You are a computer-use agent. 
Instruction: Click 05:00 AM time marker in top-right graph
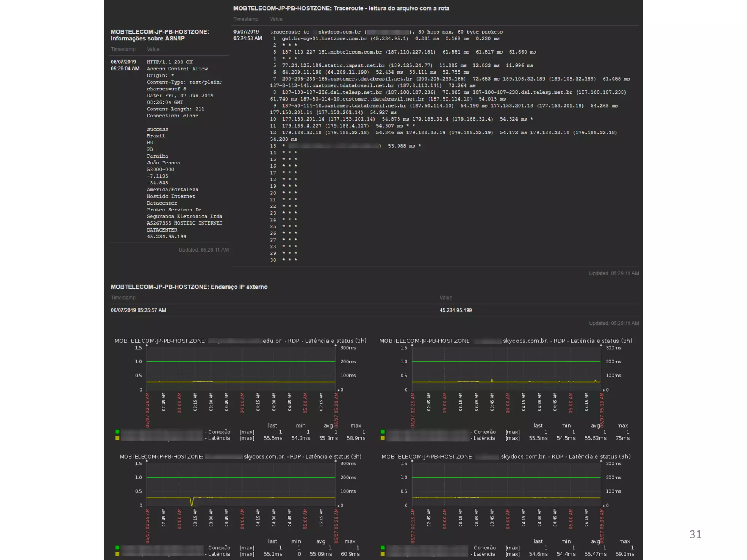coord(570,402)
